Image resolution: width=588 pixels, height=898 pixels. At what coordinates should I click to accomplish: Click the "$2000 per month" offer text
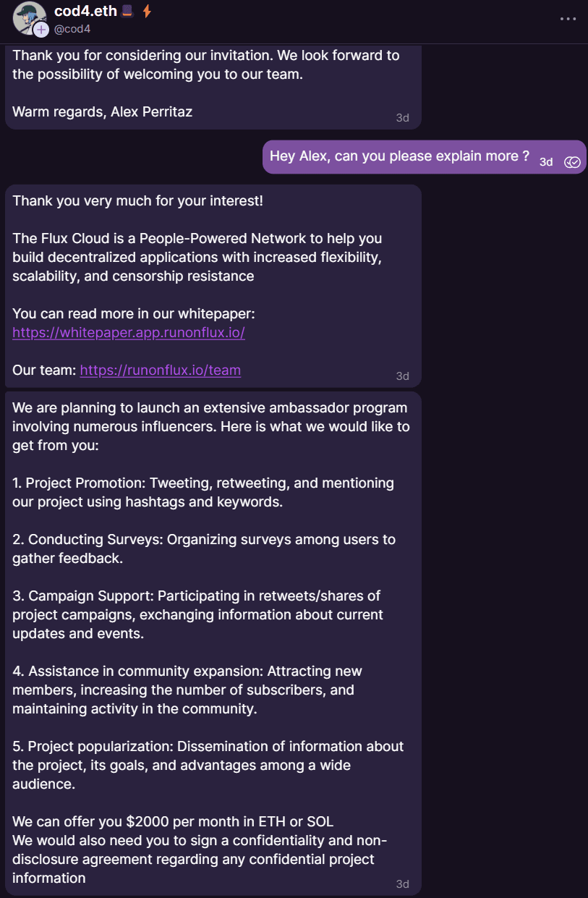tap(173, 821)
